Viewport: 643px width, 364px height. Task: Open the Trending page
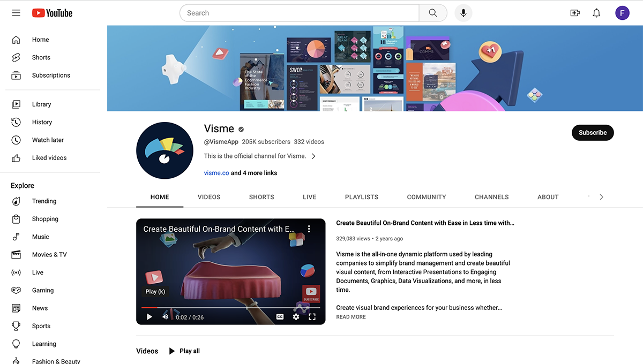point(44,201)
